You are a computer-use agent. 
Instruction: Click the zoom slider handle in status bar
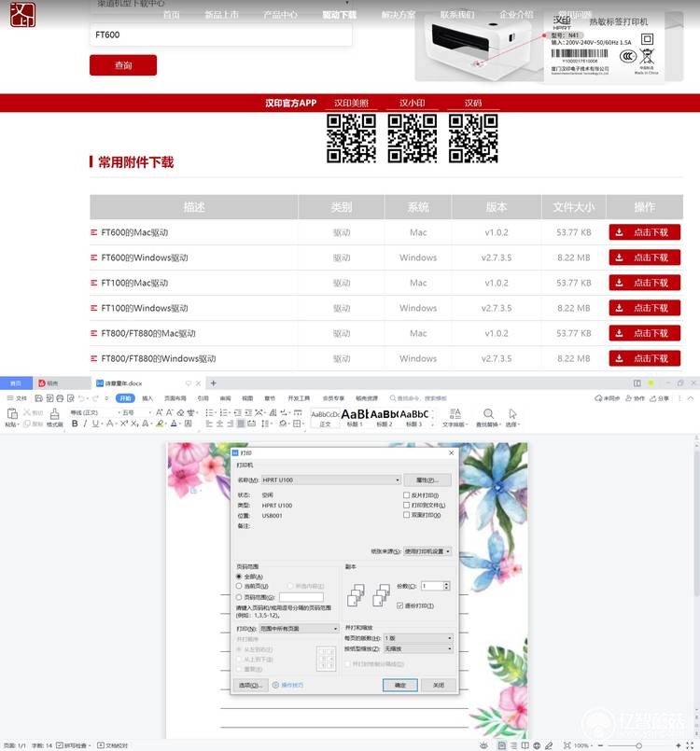(638, 745)
